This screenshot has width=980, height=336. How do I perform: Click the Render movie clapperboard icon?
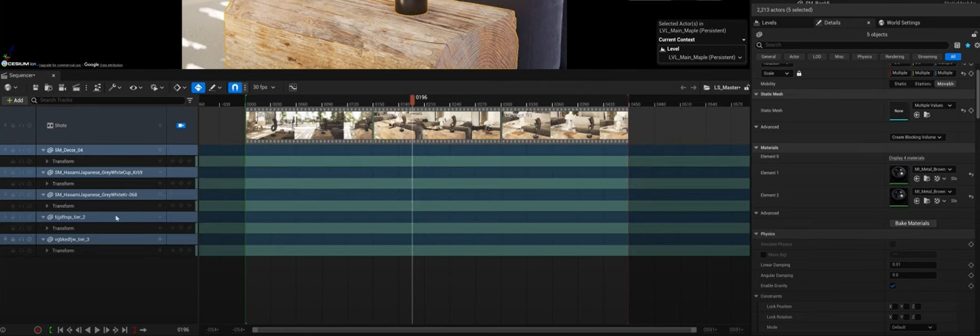click(76, 88)
